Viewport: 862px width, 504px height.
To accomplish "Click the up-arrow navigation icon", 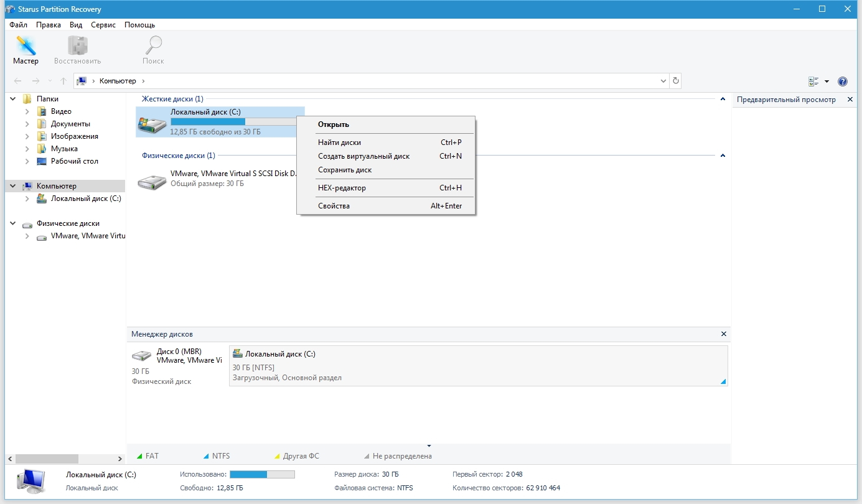I will [x=63, y=81].
